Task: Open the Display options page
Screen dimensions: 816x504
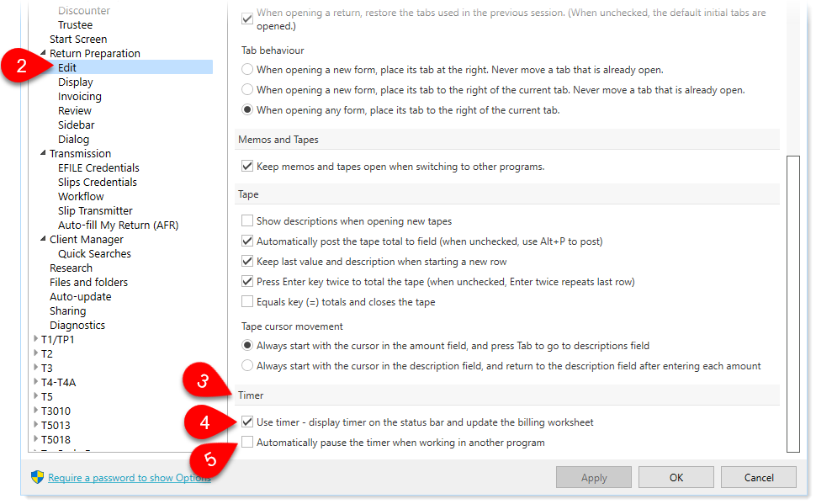Action: [x=76, y=82]
